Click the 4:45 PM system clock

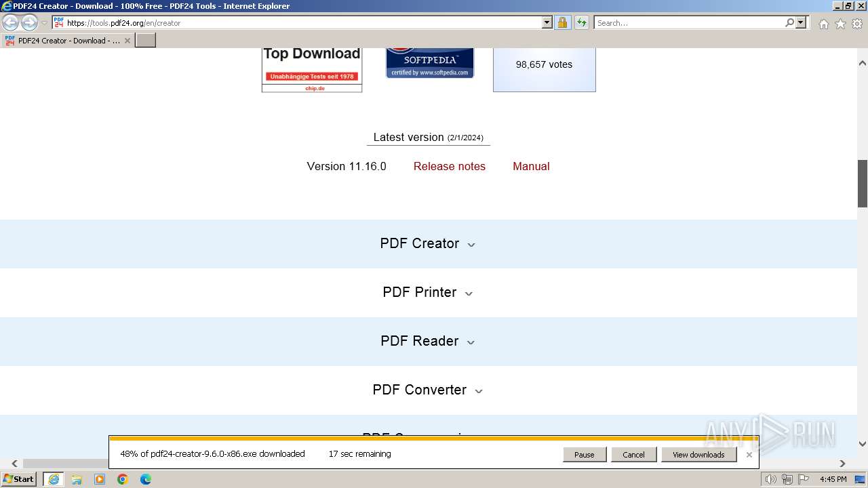(x=833, y=479)
